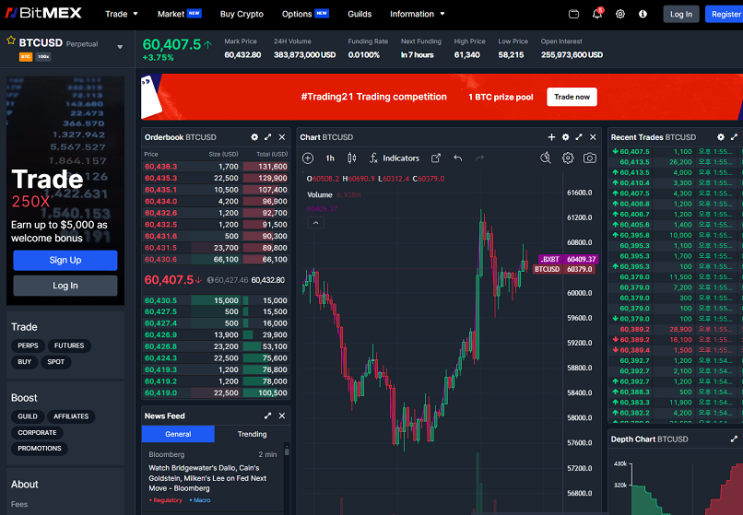Favorite BTCUSD with the star icon
Screen dimensions: 743x515
point(11,41)
